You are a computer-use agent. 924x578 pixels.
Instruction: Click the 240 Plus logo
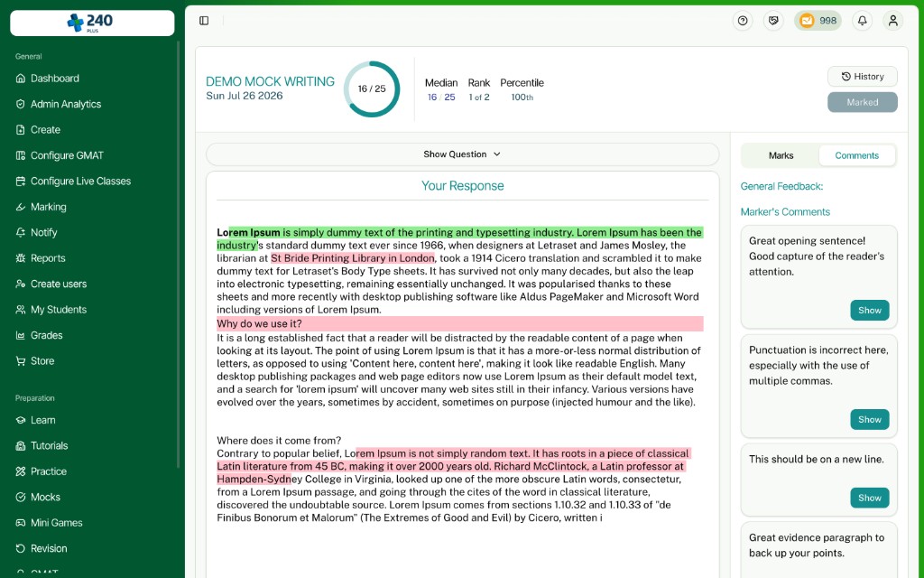92,23
